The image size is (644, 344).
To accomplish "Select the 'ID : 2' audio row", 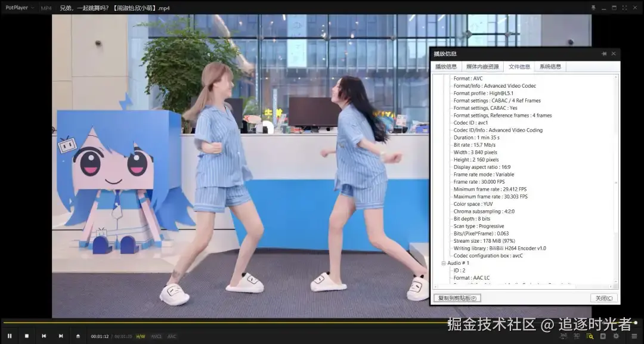I will 459,271.
